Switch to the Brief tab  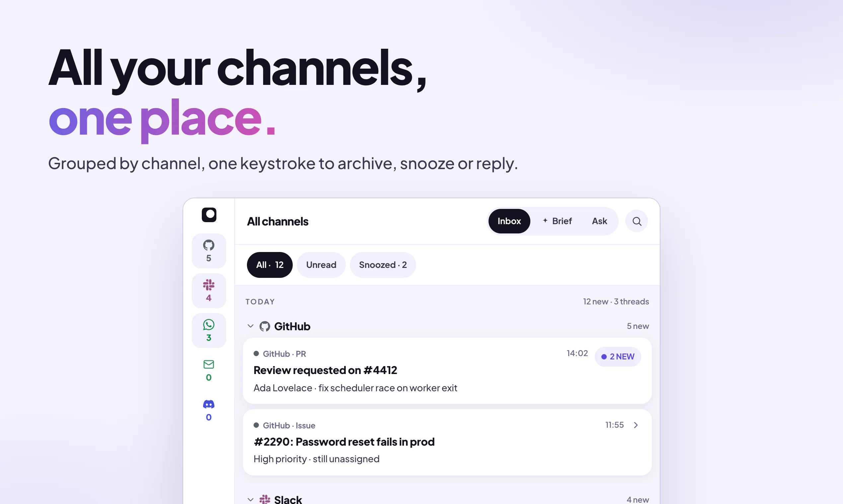coord(557,221)
